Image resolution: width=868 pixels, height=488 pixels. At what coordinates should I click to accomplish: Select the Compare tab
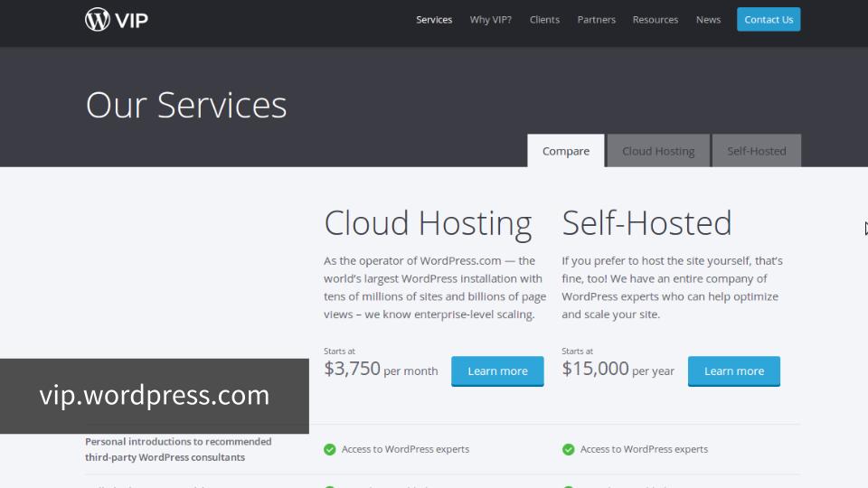point(566,151)
